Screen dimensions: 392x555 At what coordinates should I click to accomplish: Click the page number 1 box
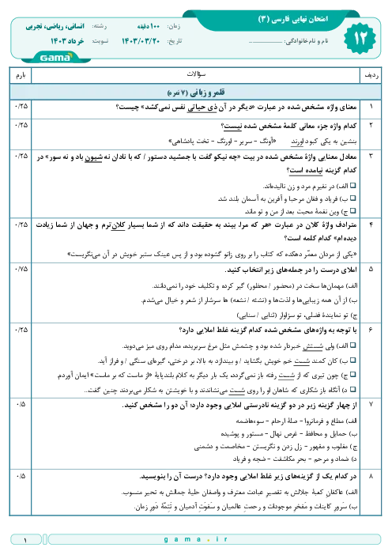click(26, 540)
